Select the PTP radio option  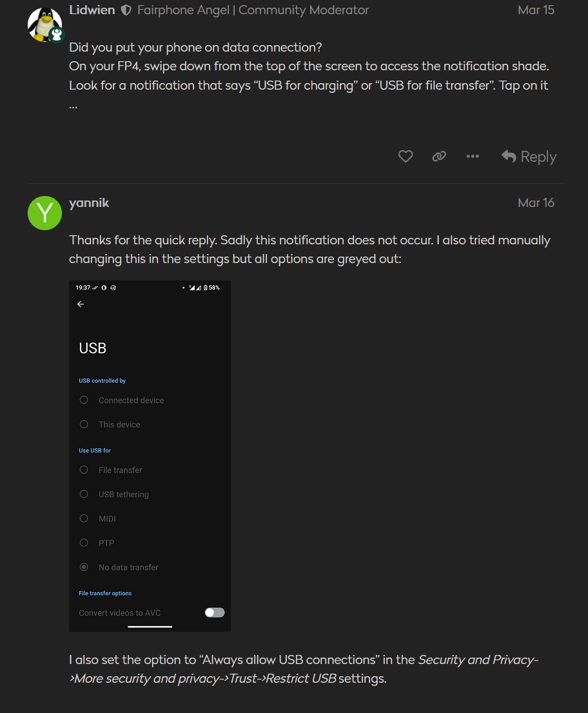coord(84,543)
